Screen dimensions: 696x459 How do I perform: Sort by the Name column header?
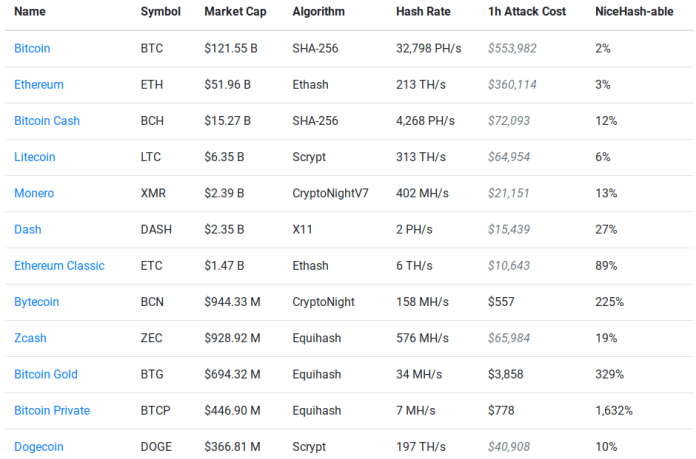pyautogui.click(x=30, y=12)
